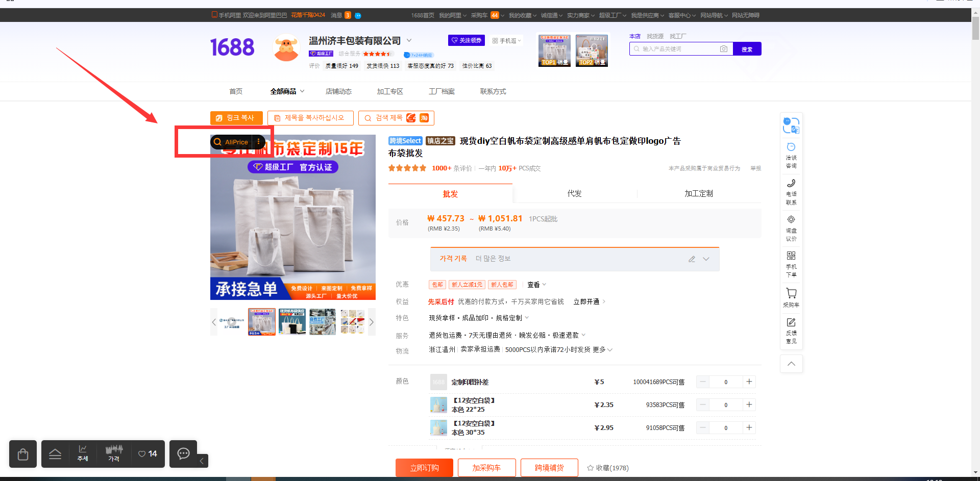Increase quantity for 本色 22*25
The width and height of the screenshot is (980, 481).
click(749, 404)
